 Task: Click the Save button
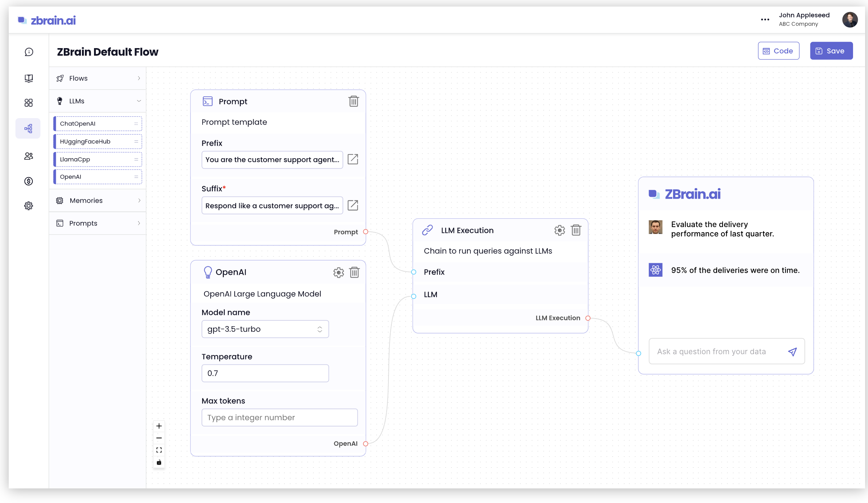[831, 51]
